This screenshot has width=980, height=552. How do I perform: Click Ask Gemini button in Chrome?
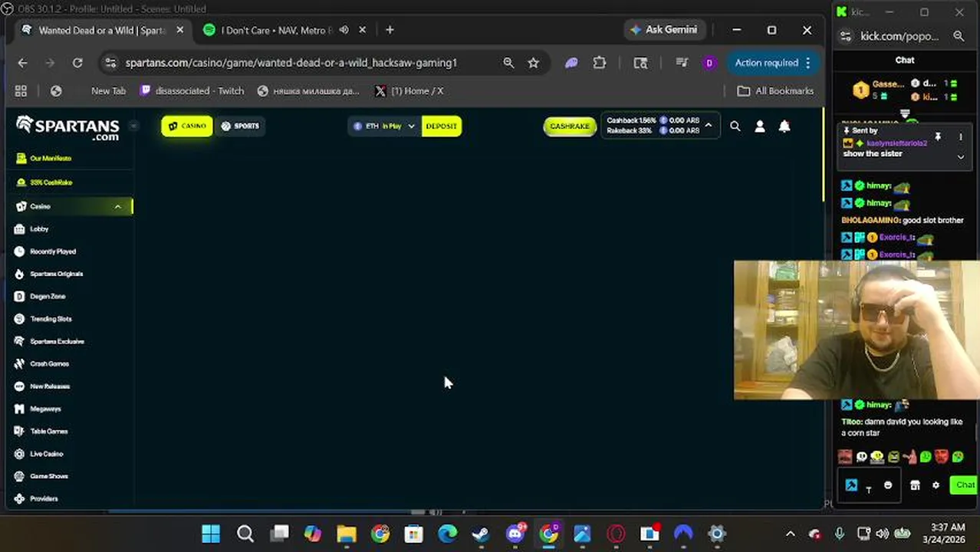(663, 30)
